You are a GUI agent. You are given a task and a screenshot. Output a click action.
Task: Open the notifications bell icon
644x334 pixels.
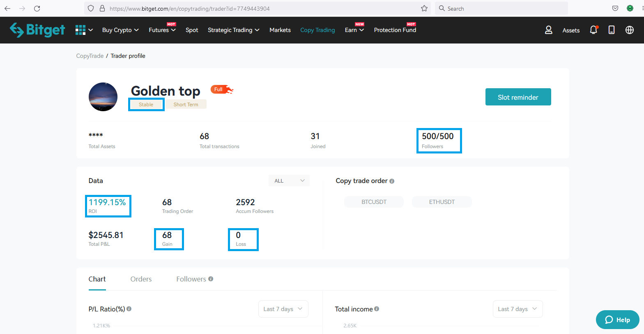pyautogui.click(x=593, y=30)
